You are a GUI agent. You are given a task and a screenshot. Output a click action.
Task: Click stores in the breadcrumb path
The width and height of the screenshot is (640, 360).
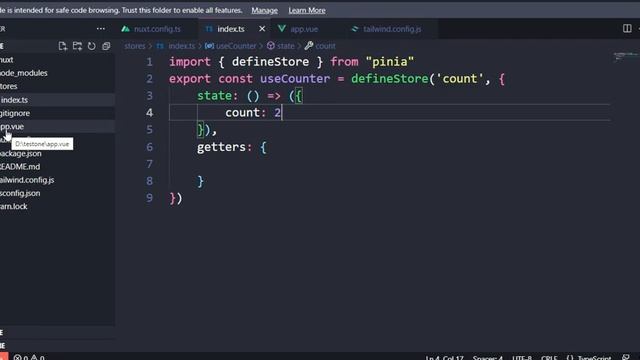point(135,46)
